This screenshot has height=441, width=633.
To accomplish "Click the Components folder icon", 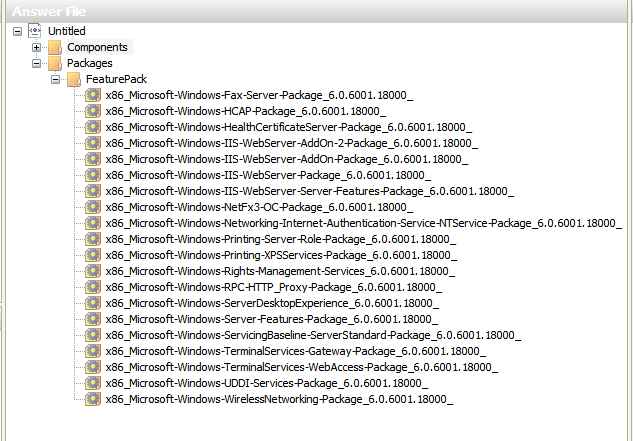I will pos(55,47).
